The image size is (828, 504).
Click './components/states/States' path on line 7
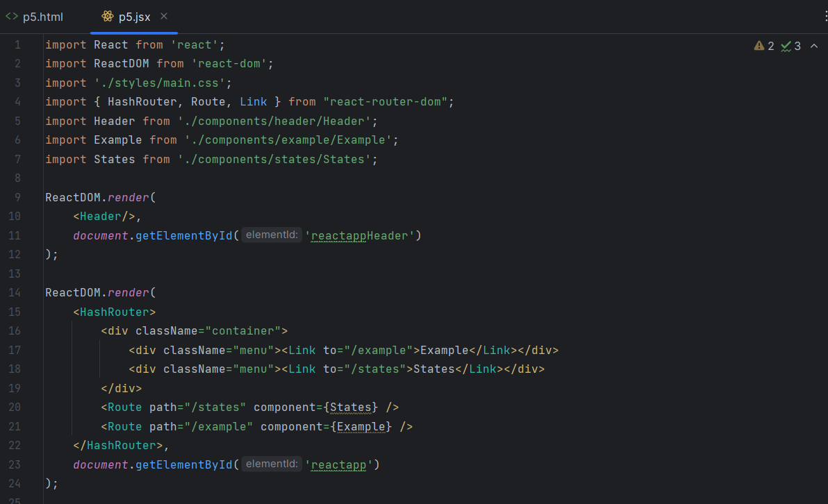(274, 160)
